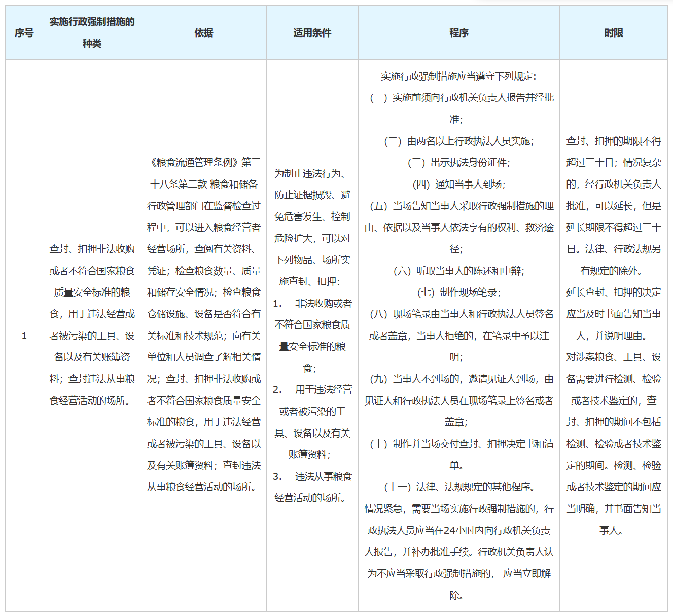This screenshot has width=673, height=616.
Task: Click the 程序 column header
Action: (458, 32)
